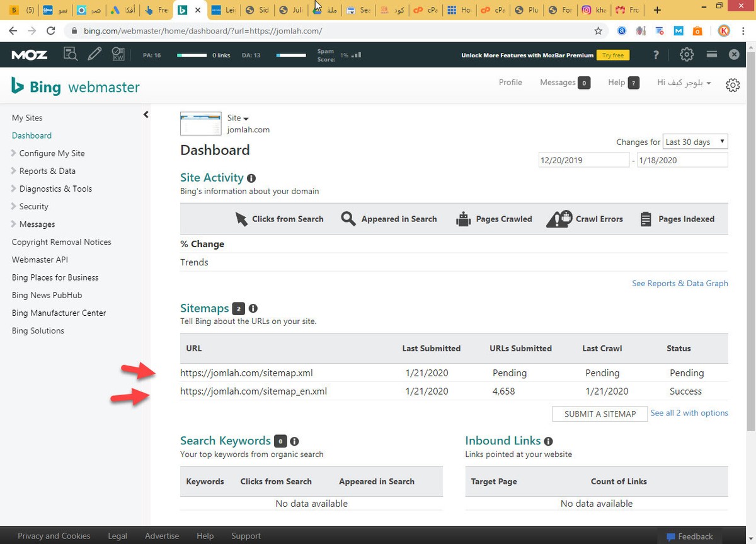756x544 pixels.
Task: Open a new browser tab
Action: click(x=657, y=10)
